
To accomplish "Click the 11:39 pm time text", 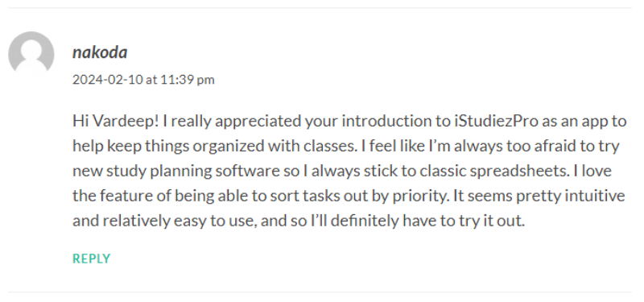I will [188, 79].
